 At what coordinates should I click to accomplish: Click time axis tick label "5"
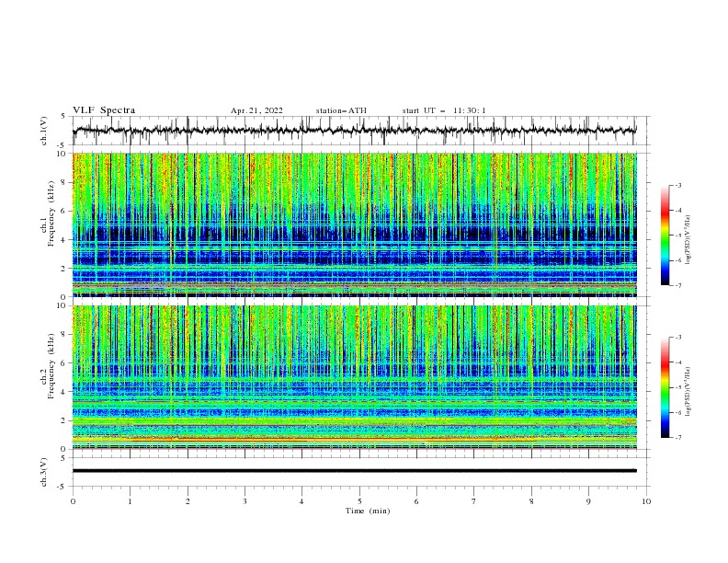[359, 501]
